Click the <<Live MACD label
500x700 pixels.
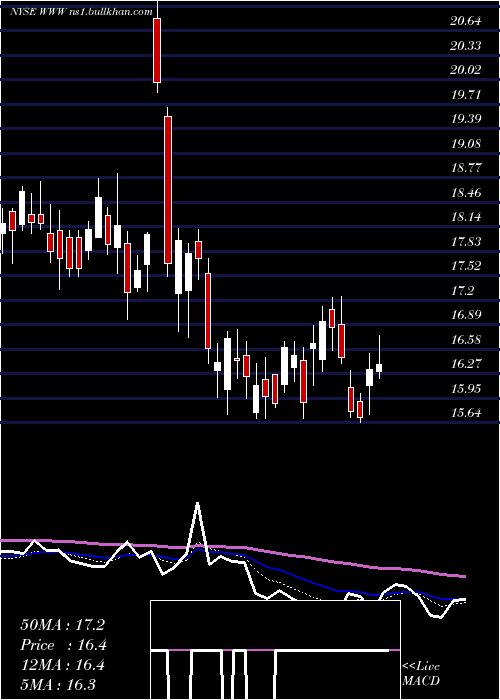pos(421,673)
